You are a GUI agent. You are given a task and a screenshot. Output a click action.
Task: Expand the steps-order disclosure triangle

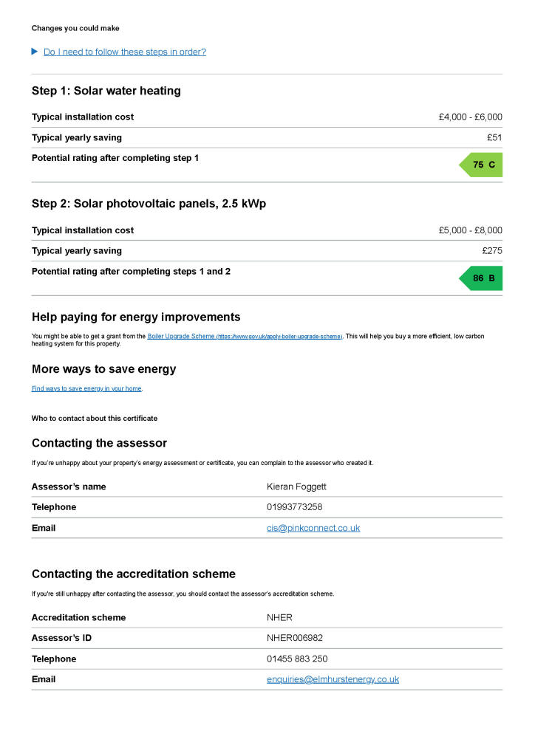(x=35, y=52)
